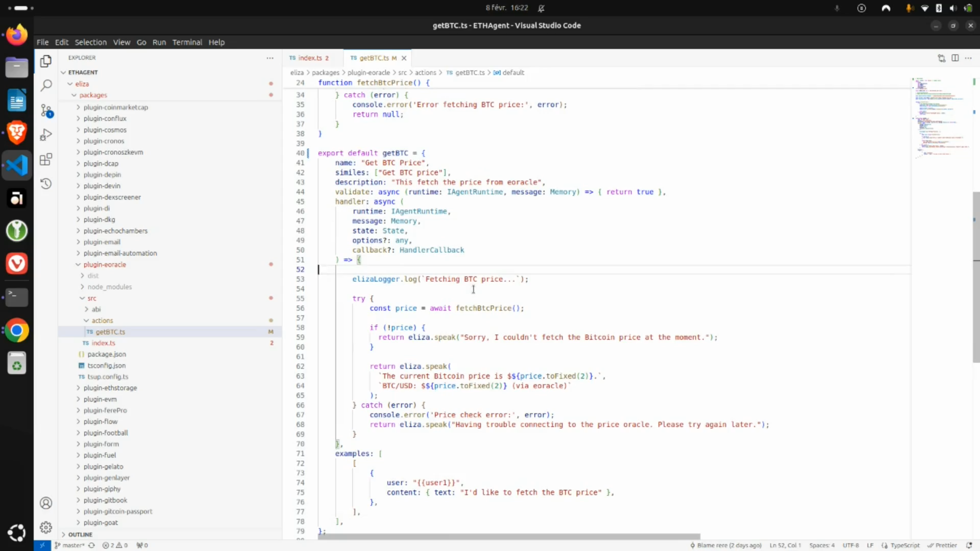
Task: Open editor More Actions ellipsis
Action: tap(968, 58)
